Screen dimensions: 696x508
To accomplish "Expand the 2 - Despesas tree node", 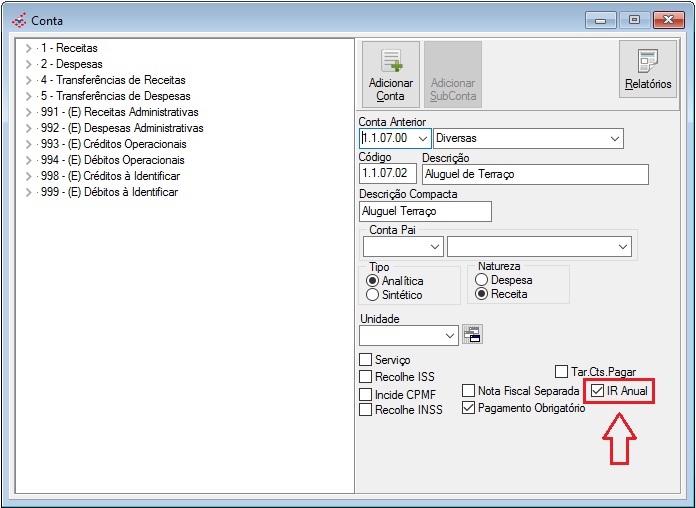I will [28, 64].
